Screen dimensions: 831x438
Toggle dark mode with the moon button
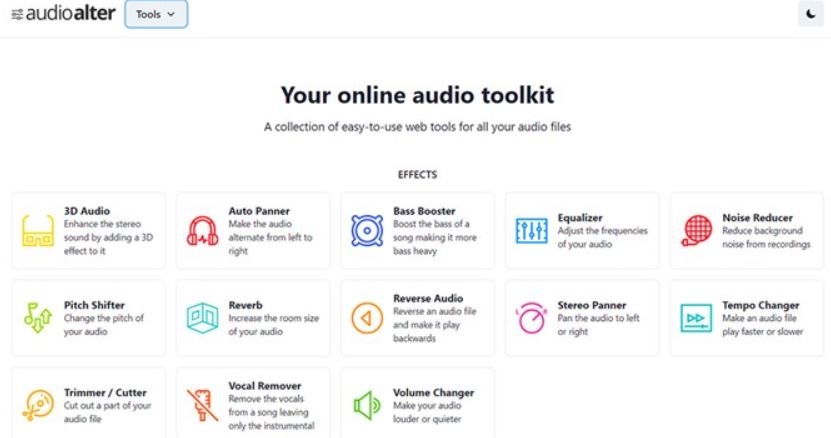[810, 14]
